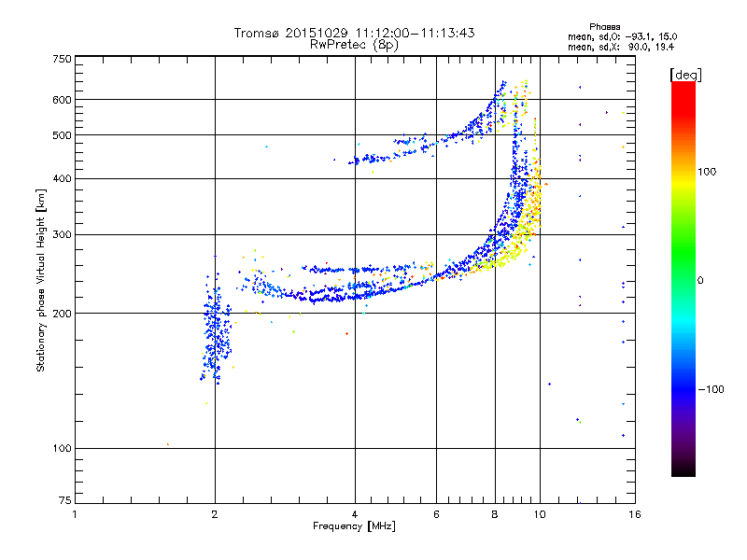Pick the black bottom of the colorbar
The image size is (747, 560).
(684, 469)
